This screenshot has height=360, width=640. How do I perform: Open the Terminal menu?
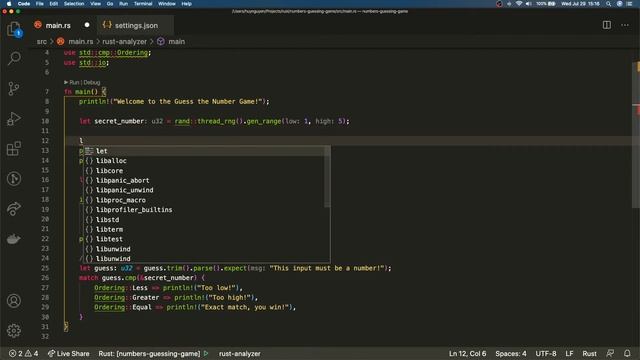[143, 4]
